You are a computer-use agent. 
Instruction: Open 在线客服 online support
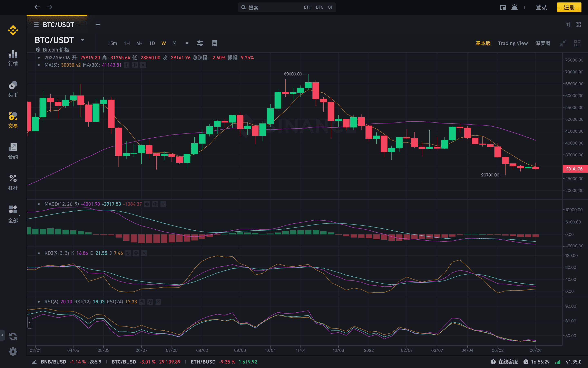click(x=504, y=362)
